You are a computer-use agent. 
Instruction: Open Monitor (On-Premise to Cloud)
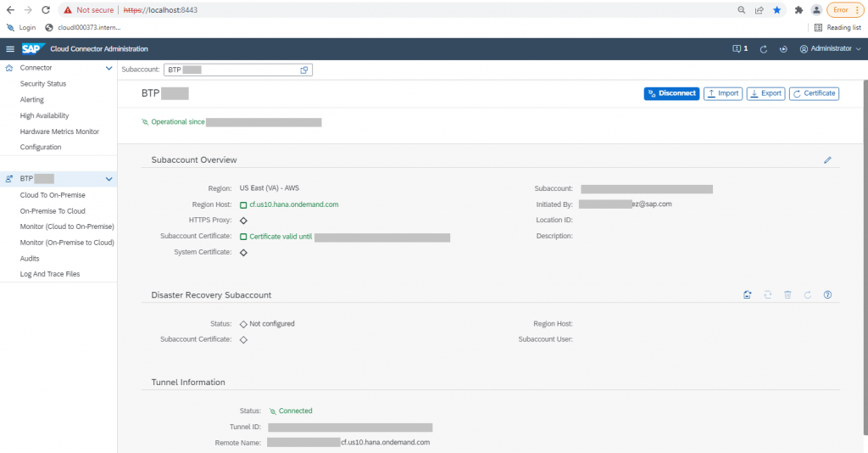67,243
